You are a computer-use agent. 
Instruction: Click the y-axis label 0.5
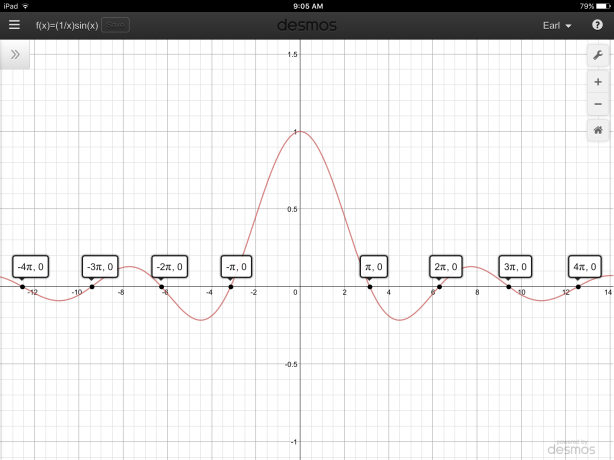pyautogui.click(x=292, y=209)
